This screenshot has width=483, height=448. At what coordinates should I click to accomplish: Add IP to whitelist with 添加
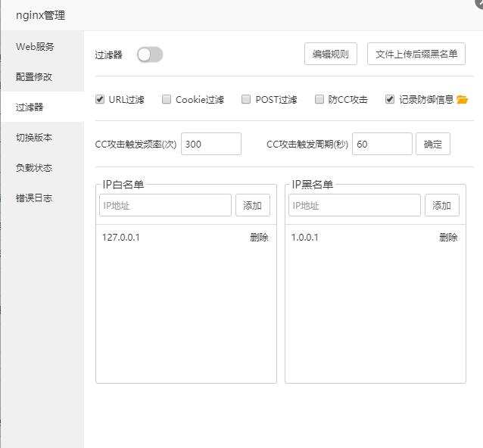253,205
